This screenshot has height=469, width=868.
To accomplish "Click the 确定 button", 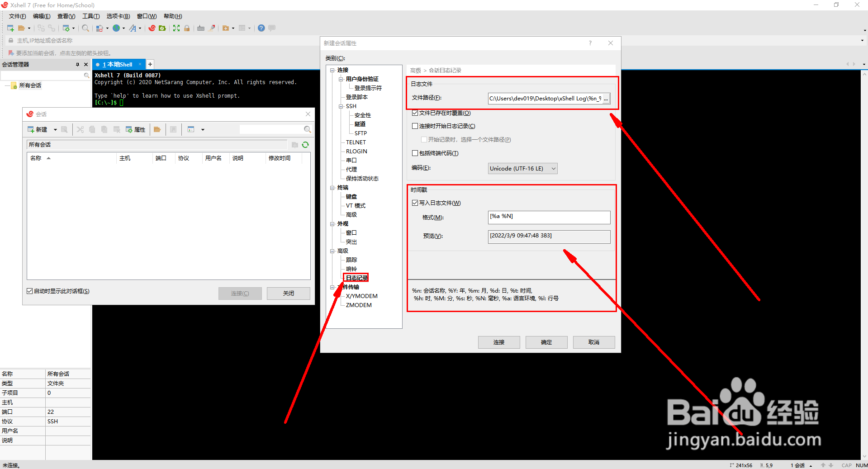I will pyautogui.click(x=546, y=342).
